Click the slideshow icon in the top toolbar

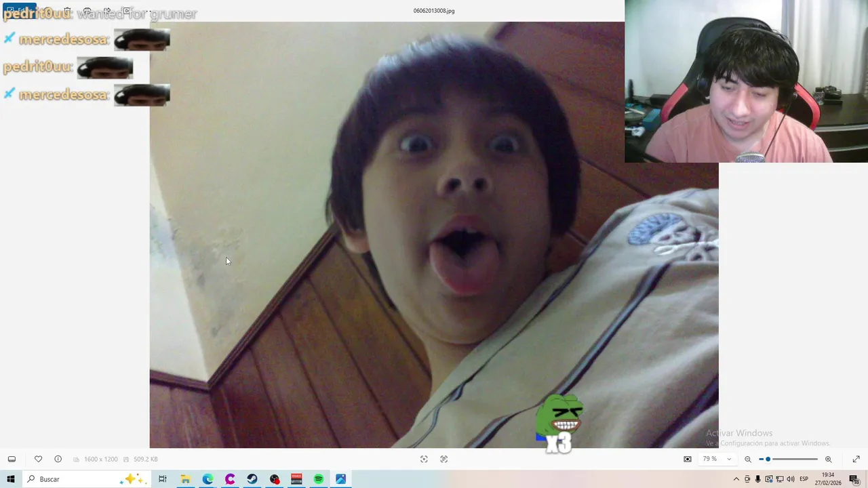[127, 11]
